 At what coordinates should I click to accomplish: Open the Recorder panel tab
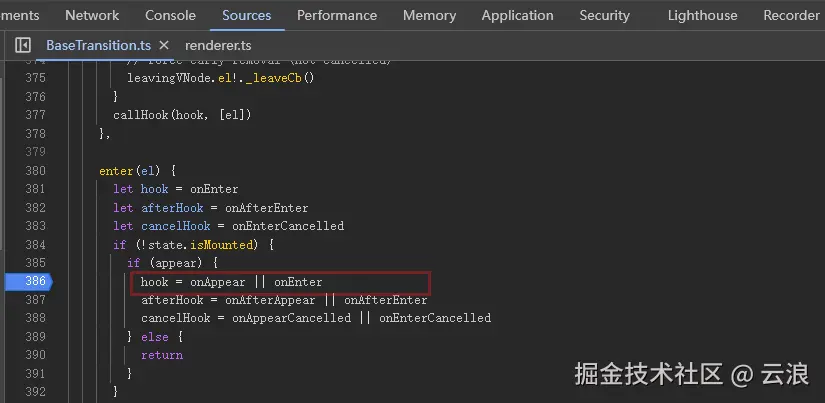[790, 15]
